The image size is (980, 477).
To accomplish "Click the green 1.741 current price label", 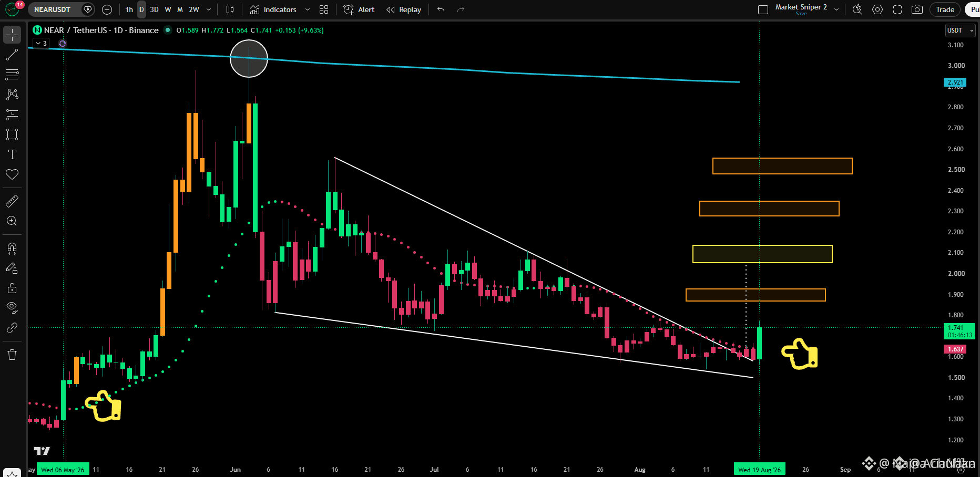I will tap(959, 331).
